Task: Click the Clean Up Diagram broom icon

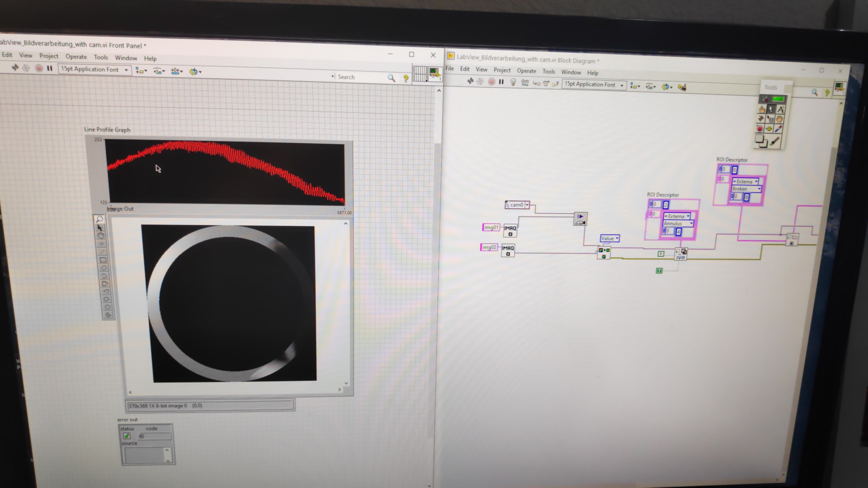Action: point(682,87)
